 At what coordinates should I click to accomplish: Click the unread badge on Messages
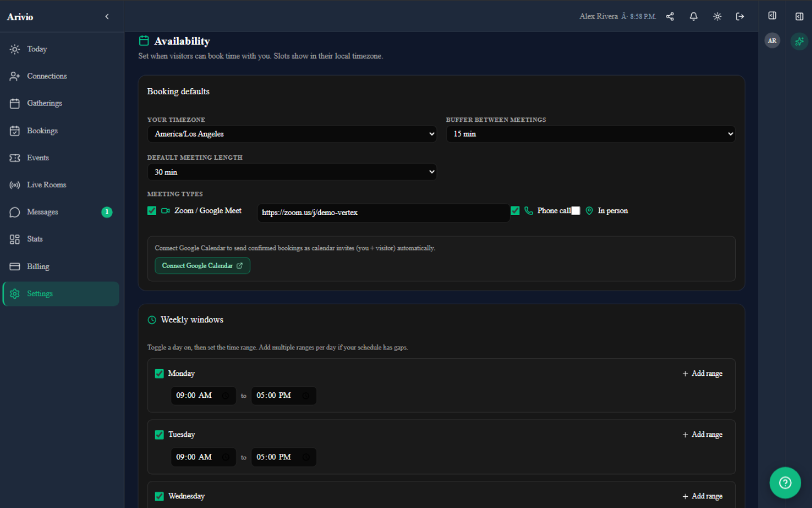(x=107, y=212)
